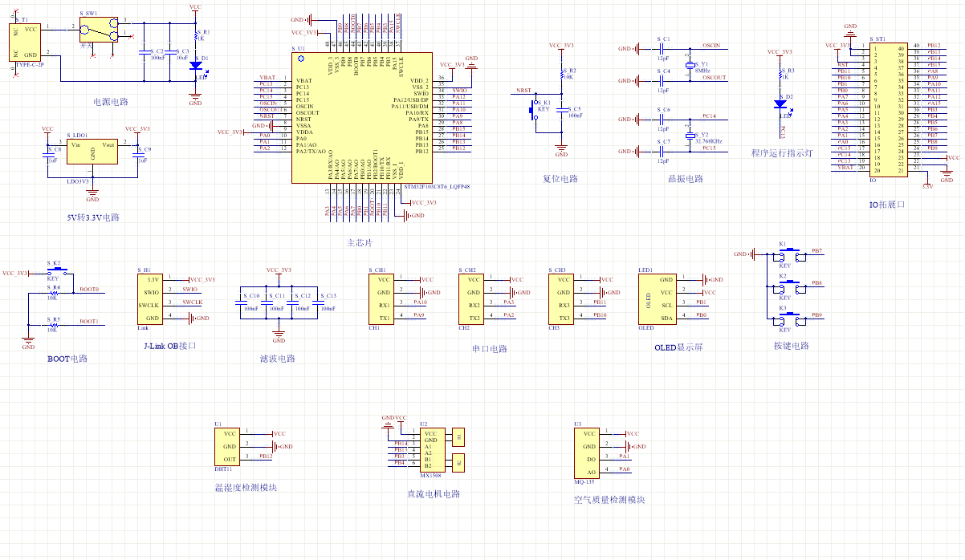Select the run indicator LED S_D2
Image resolution: width=965 pixels, height=560 pixels.
780,104
